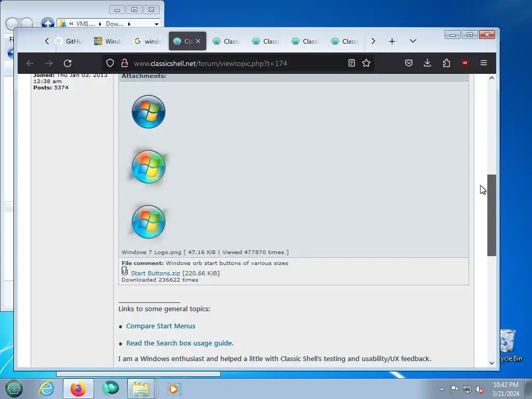Open the Pocket save icon
The image size is (532, 399).
[409, 63]
